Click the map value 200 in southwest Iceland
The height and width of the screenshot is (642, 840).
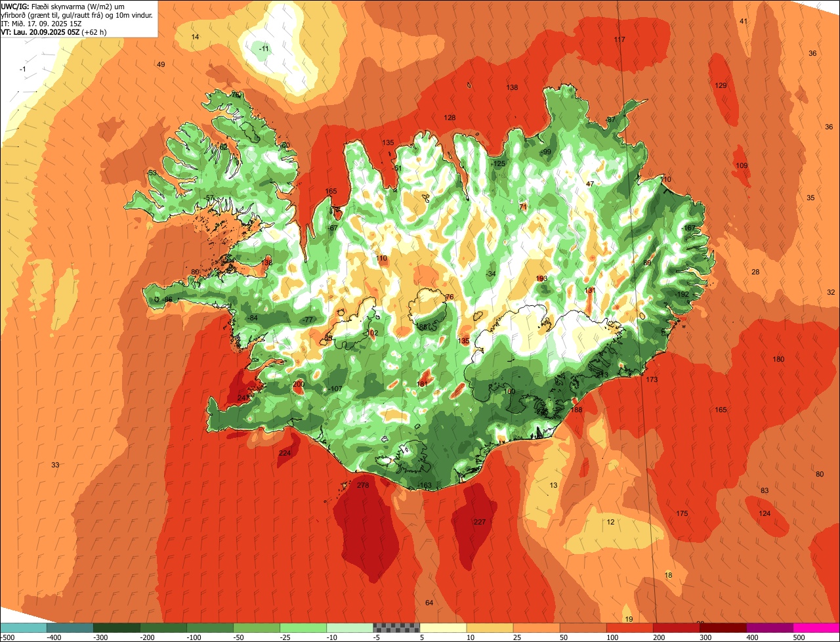(299, 384)
